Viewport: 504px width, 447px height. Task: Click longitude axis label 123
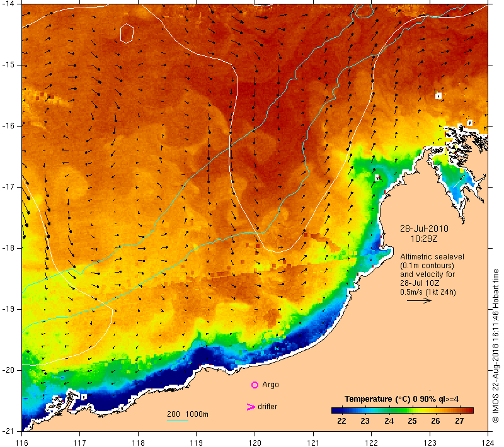point(430,443)
